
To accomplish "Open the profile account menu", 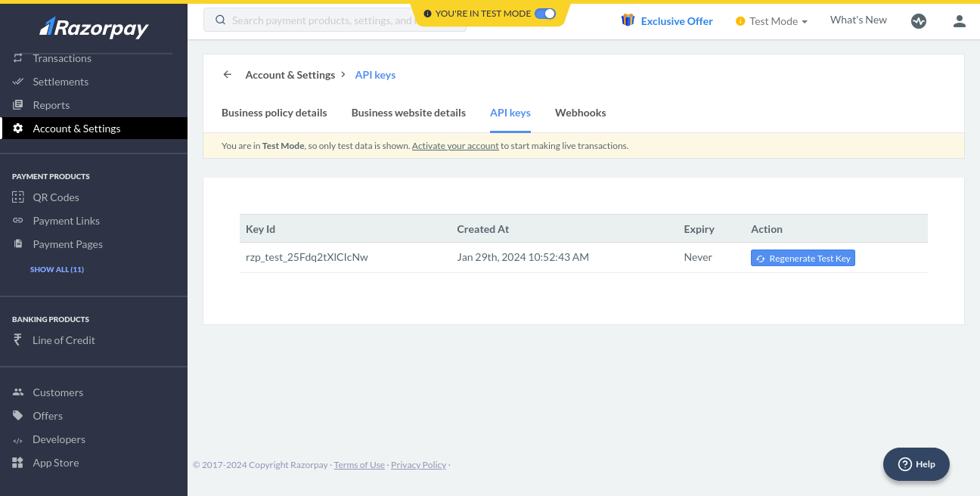I will [959, 20].
